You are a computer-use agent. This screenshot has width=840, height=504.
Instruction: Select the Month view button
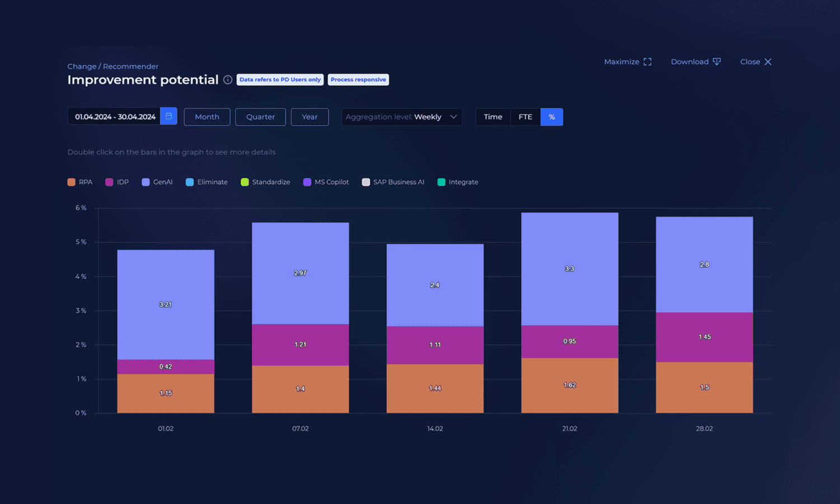tap(207, 116)
